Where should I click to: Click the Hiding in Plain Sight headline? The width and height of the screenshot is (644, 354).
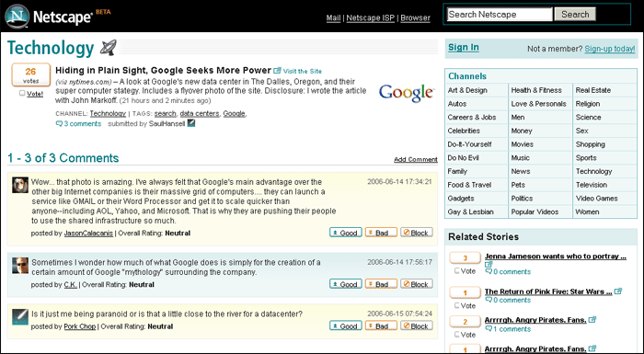(163, 70)
